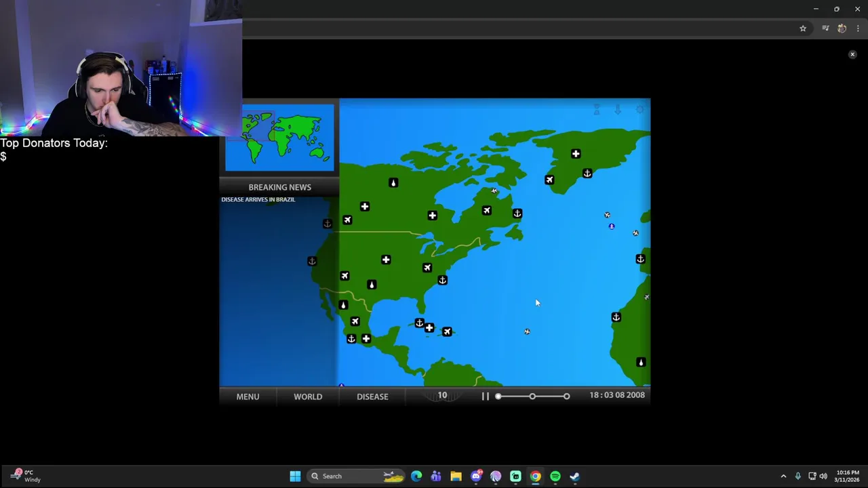Click the faded hourglass icon above map
Screen dimensions: 868x488
coord(597,110)
